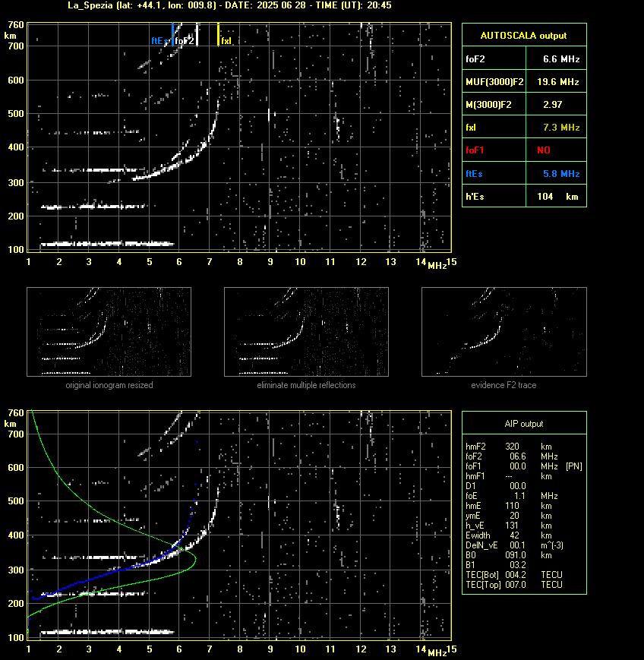The image size is (644, 660).
Task: Click the B1 value '03.2' in AIP output
Action: pyautogui.click(x=519, y=565)
